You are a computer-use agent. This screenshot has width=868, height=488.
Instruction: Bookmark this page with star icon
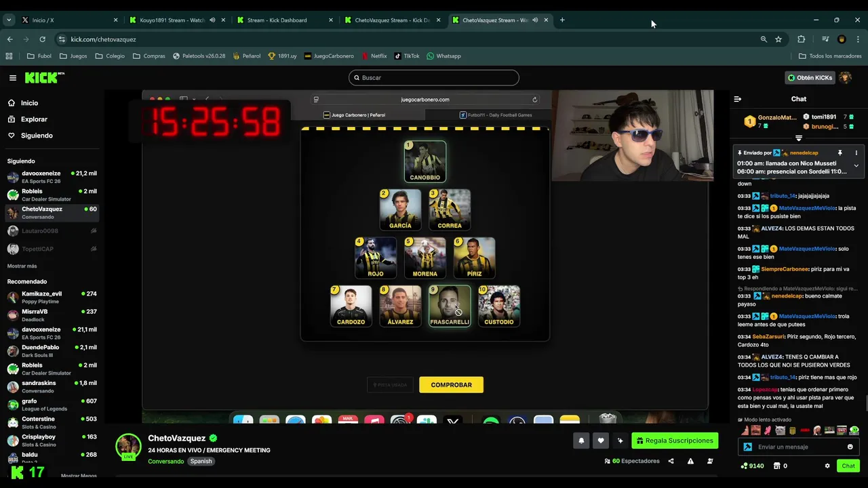pyautogui.click(x=778, y=39)
